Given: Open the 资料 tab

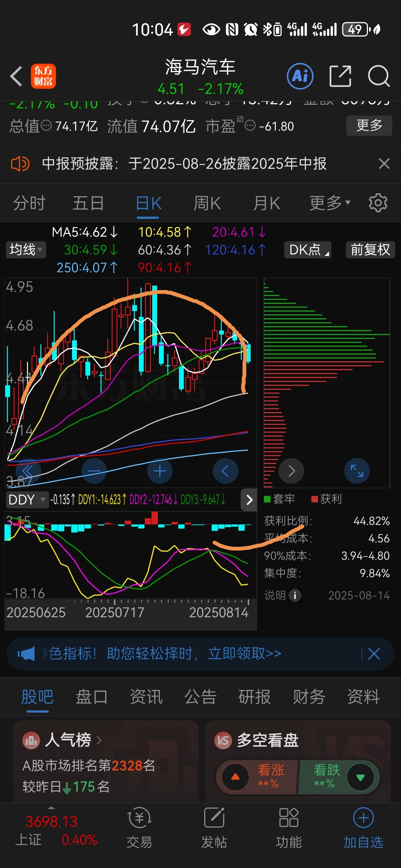Looking at the screenshot, I should coord(363,697).
